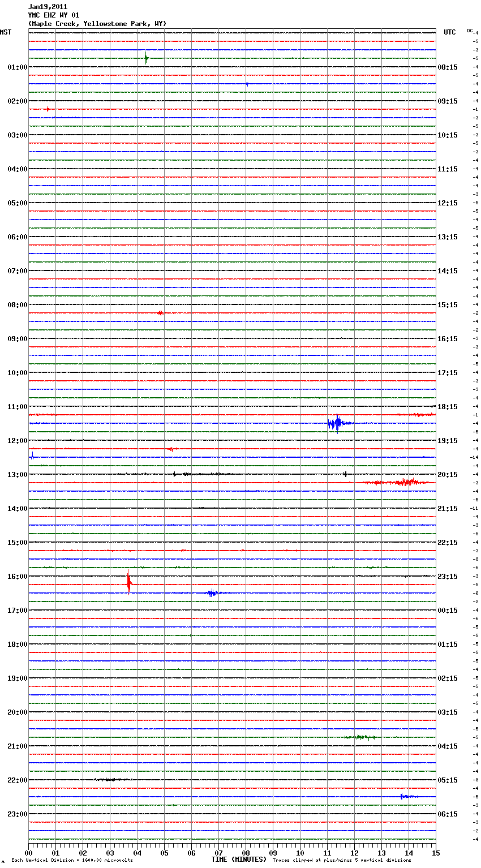Click minute 03 on the bottom axis
The height and width of the screenshot is (868, 481).
click(110, 853)
